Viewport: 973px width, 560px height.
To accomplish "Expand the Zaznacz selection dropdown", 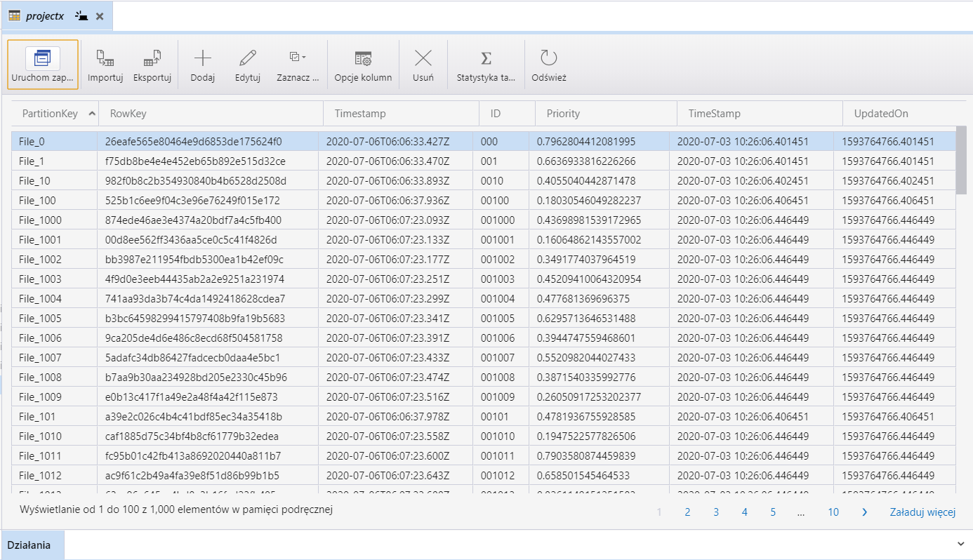I will pyautogui.click(x=298, y=58).
